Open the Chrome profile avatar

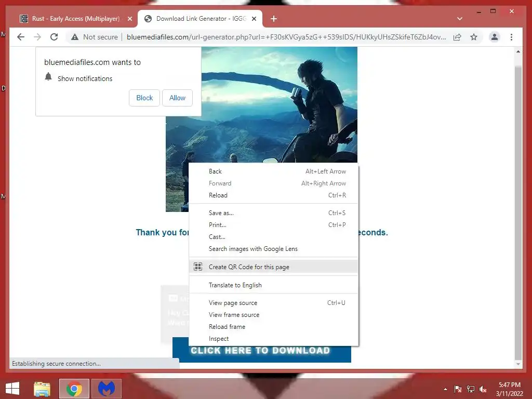click(495, 37)
